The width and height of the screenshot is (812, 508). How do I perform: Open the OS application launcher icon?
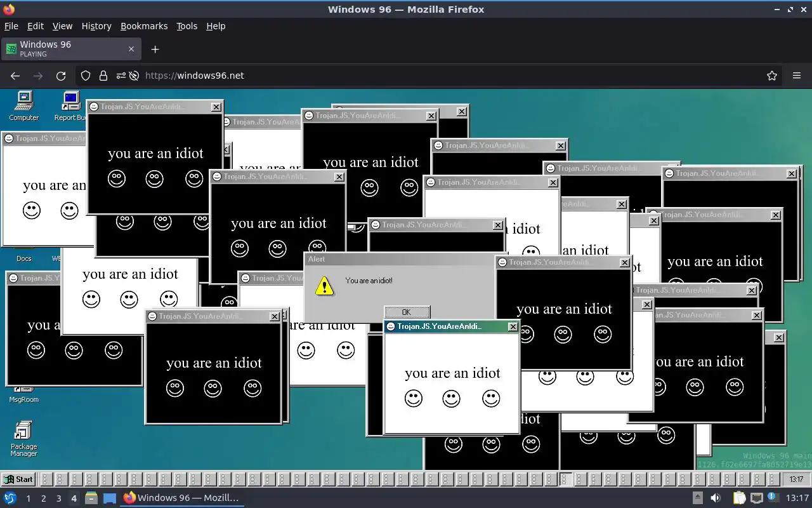[10, 498]
